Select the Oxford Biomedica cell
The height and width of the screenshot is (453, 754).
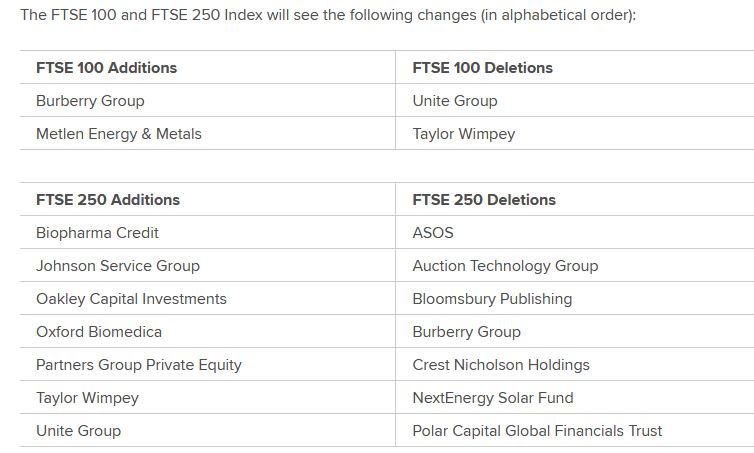98,332
